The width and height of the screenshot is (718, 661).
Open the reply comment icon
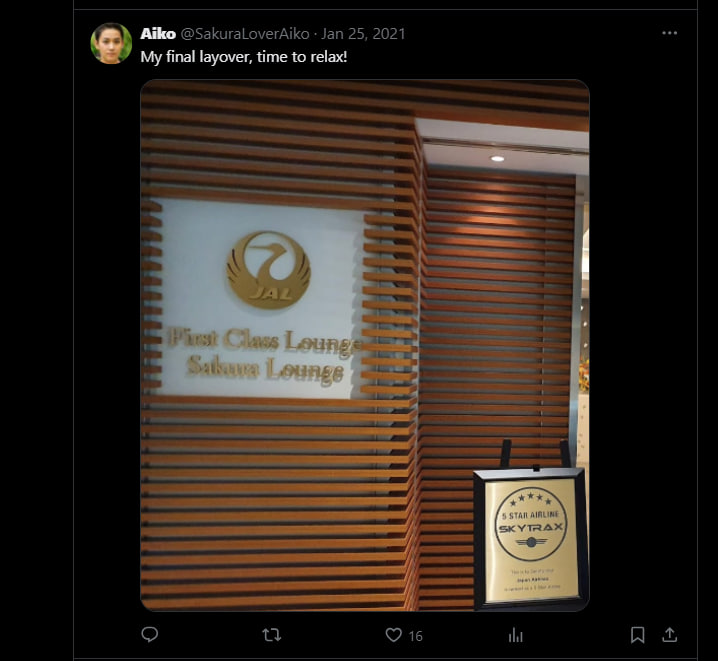tap(150, 634)
